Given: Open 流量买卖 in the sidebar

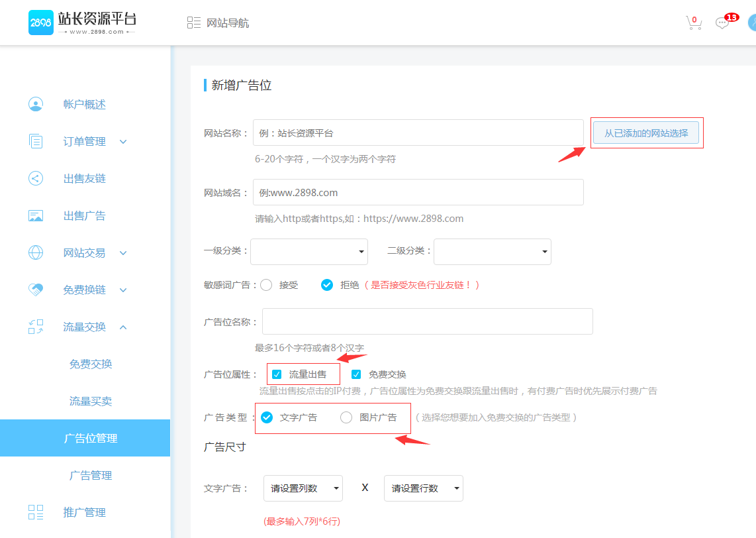Looking at the screenshot, I should [x=91, y=401].
